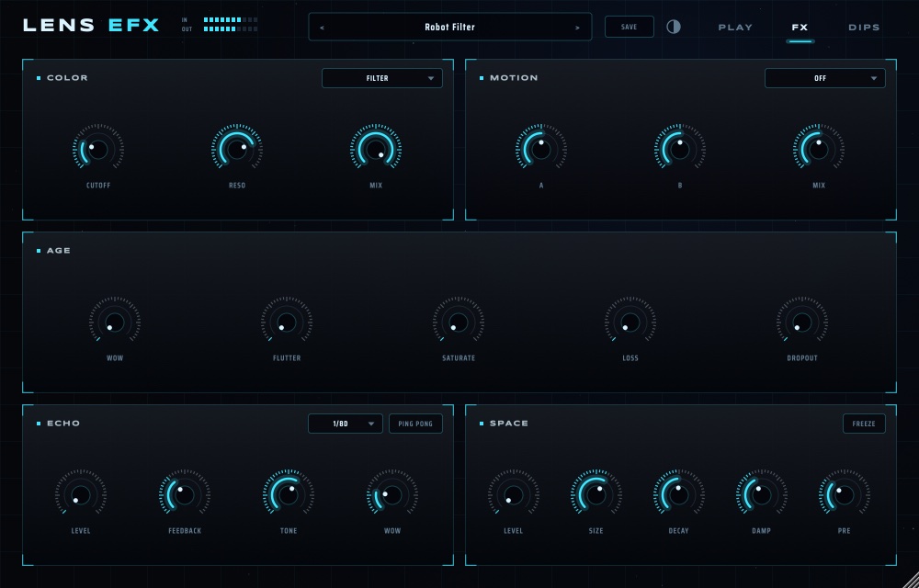Click the ECHO LEVEL knob
The image size is (919, 588).
pos(81,495)
